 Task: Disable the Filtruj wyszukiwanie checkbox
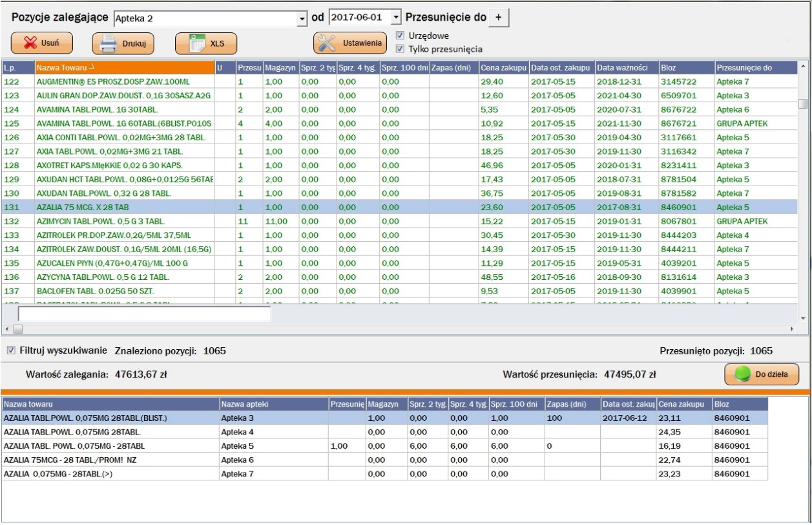(11, 350)
